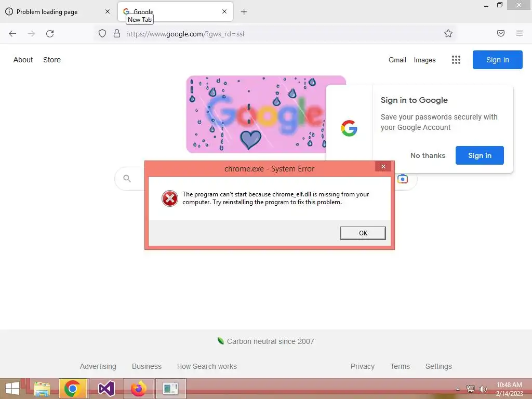The height and width of the screenshot is (399, 532).
Task: Open the Advertising footer link
Action: click(98, 366)
